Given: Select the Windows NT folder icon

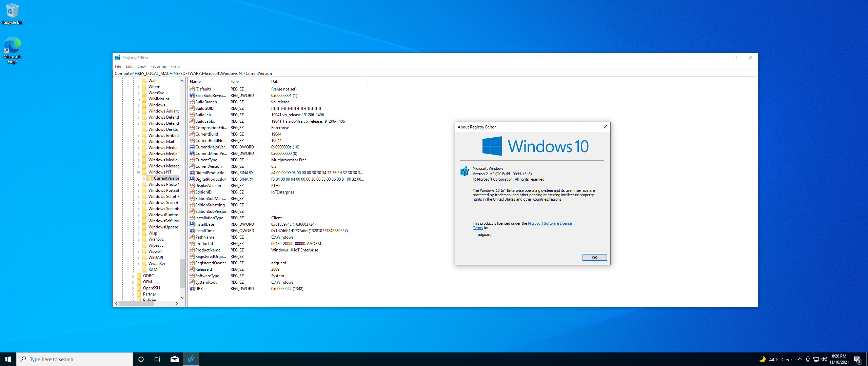Looking at the screenshot, I should 144,172.
